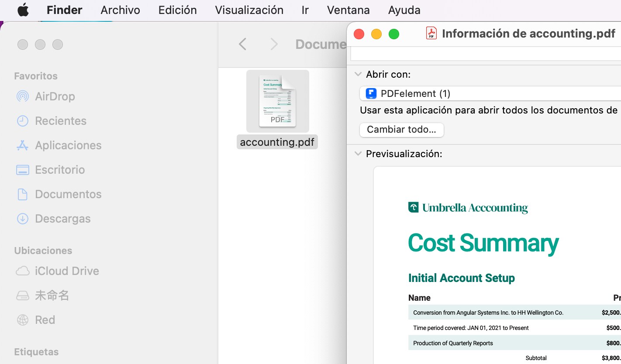Click the Favoritos section header
621x364 pixels.
click(x=36, y=76)
